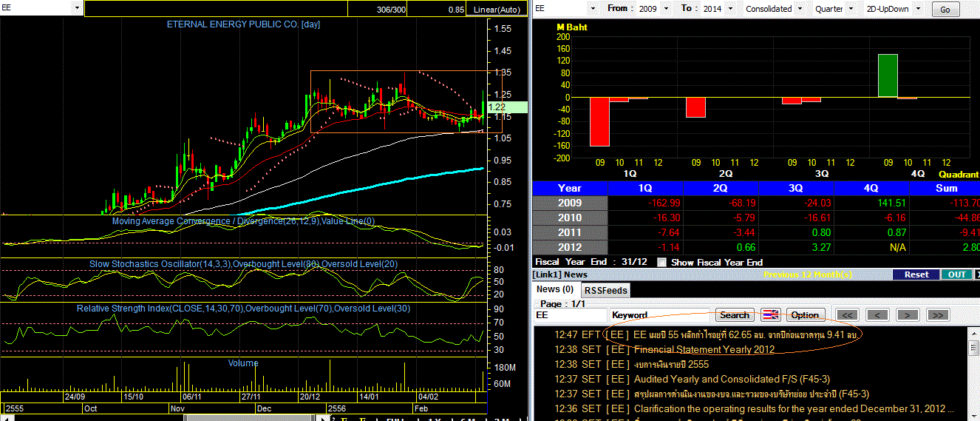The height and width of the screenshot is (421, 980).
Task: Click news list scrollbar up arrow
Action: (x=973, y=333)
